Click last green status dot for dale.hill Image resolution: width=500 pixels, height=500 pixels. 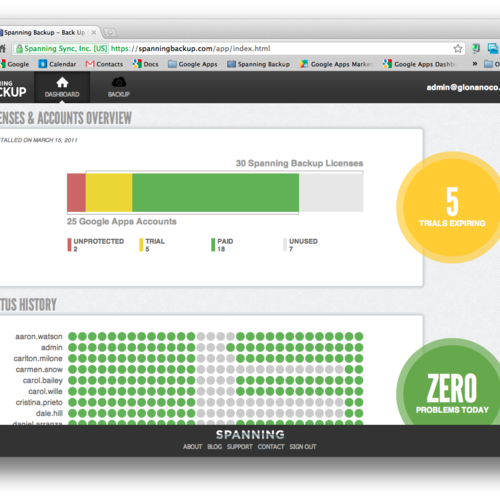pos(359,413)
